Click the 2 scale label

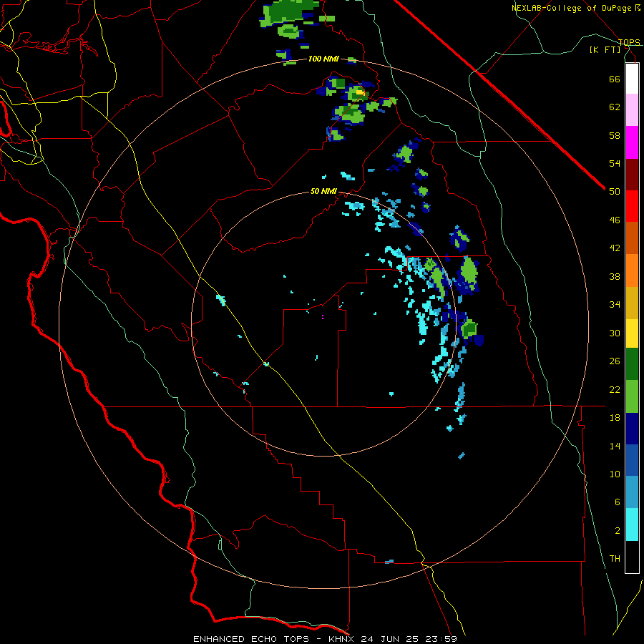pos(617,530)
